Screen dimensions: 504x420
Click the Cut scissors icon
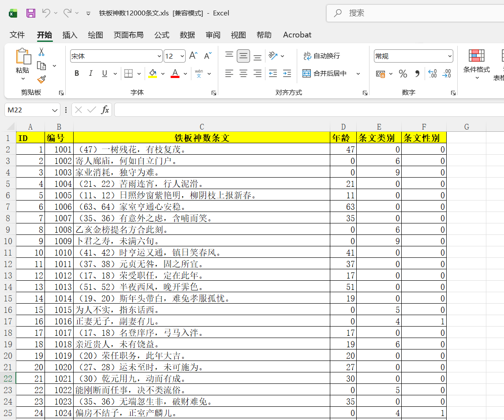pos(41,52)
